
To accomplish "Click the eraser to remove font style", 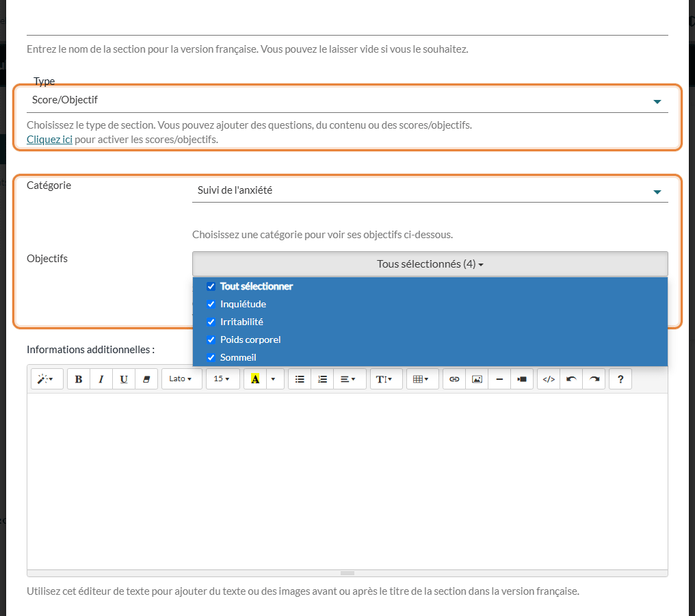I will pos(146,379).
